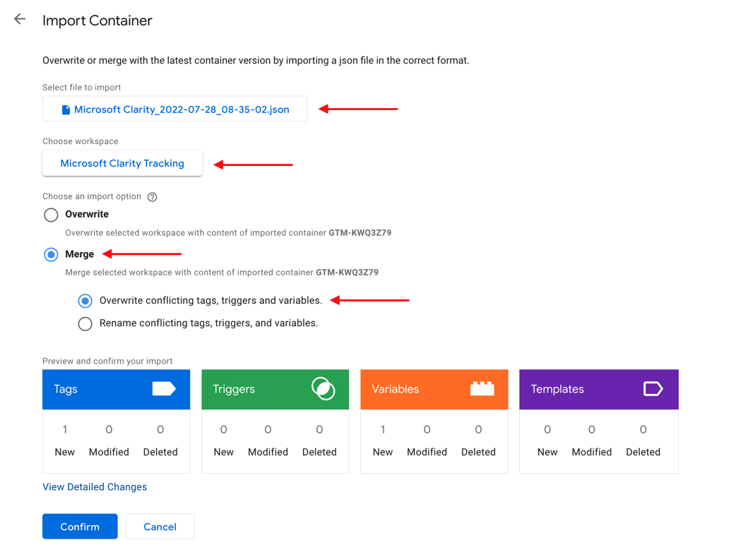Click Variables Modified count
This screenshot has height=560, width=729.
427,429
